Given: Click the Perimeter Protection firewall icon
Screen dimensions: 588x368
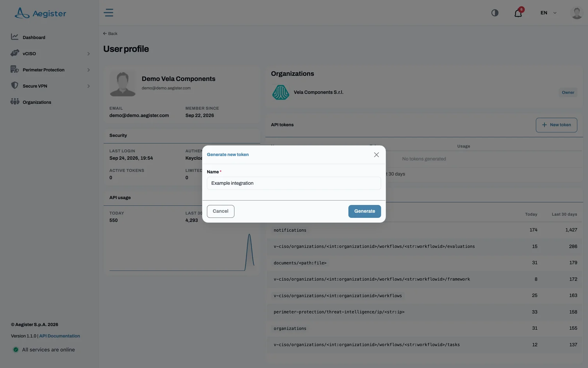Looking at the screenshot, I should tap(15, 69).
